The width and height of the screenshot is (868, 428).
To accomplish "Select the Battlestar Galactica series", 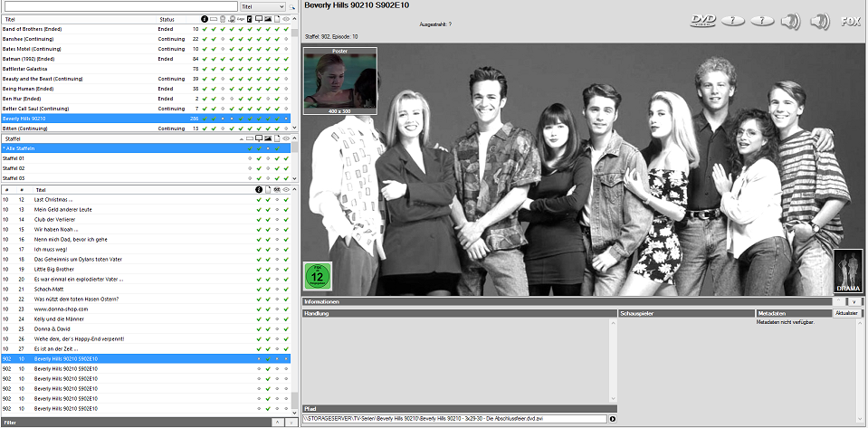I will [146, 69].
